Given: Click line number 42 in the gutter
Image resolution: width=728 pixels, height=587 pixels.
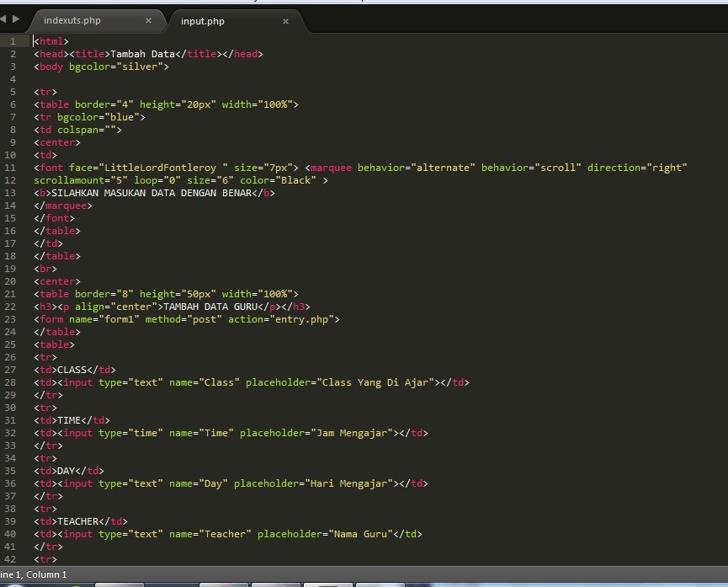Looking at the screenshot, I should coord(10,559).
